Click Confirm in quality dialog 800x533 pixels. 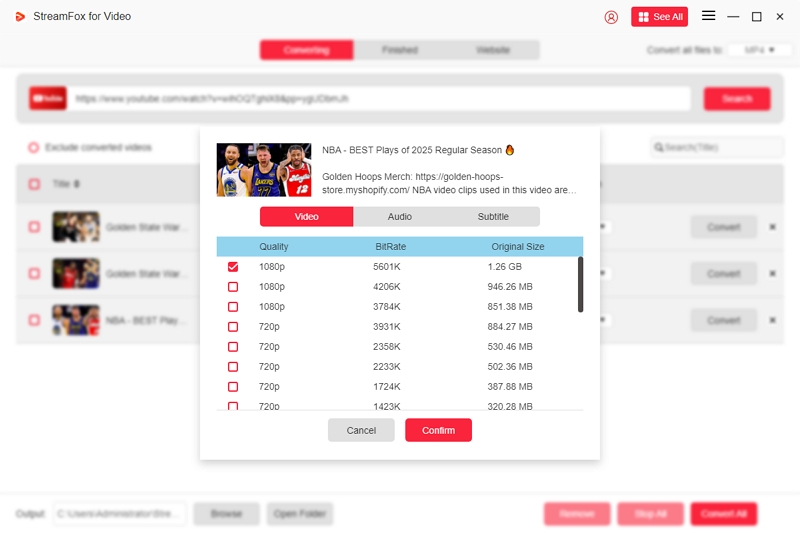pos(438,430)
